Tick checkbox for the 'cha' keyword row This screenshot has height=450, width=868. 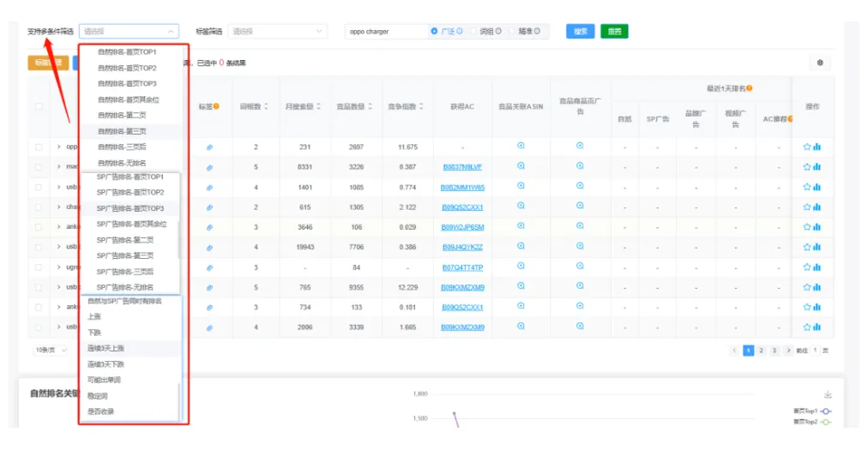pos(39,207)
